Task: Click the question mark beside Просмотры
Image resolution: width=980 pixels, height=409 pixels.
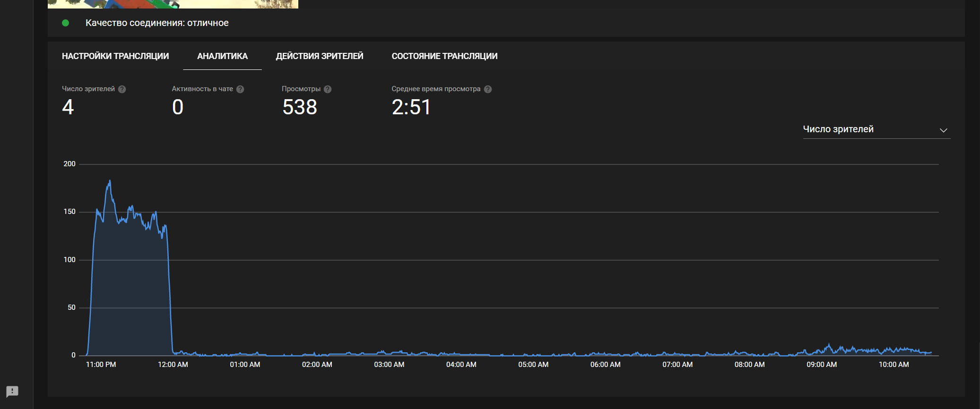Action: coord(328,89)
